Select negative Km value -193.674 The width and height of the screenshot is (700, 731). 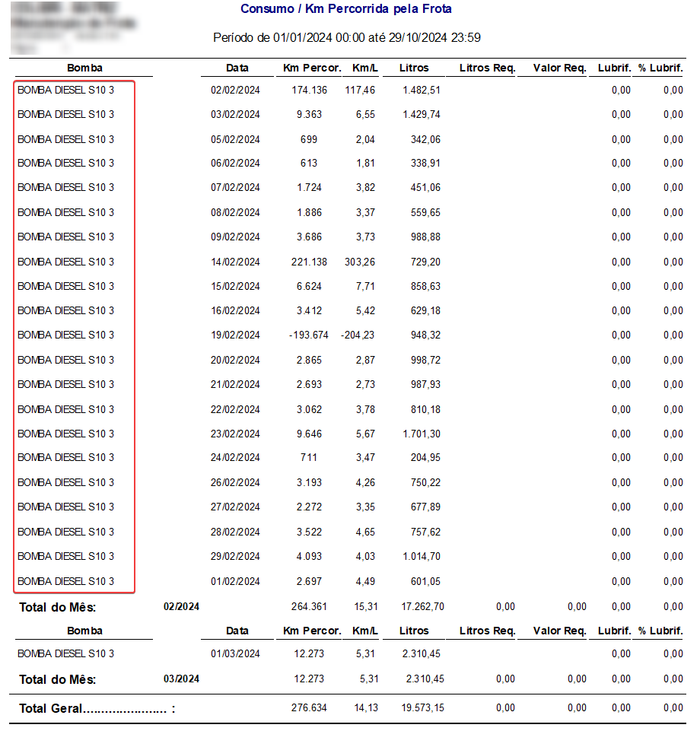click(x=309, y=335)
